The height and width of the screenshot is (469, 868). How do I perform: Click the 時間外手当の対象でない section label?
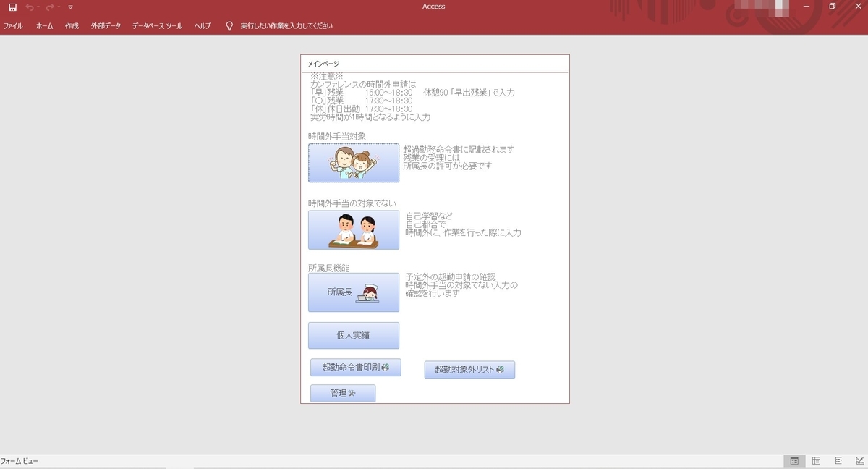click(x=352, y=203)
